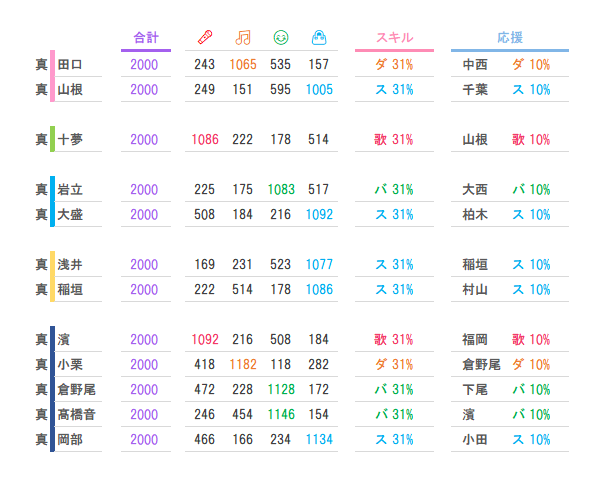Click the 595 value in 山根 row
This screenshot has height=477, width=601.
[x=280, y=89]
